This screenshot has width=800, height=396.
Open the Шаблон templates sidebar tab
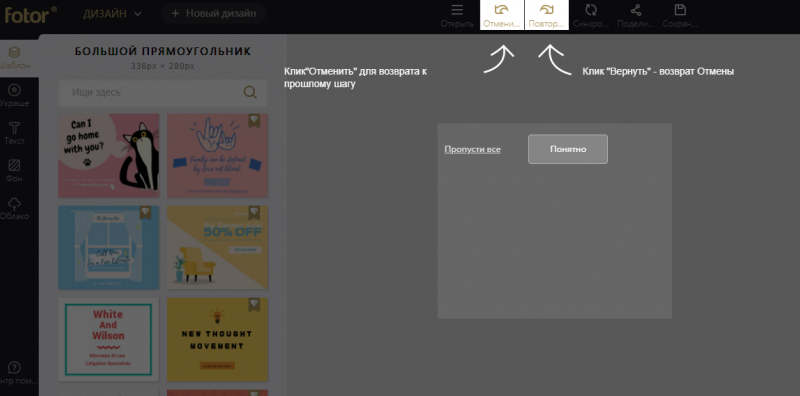pyautogui.click(x=15, y=58)
